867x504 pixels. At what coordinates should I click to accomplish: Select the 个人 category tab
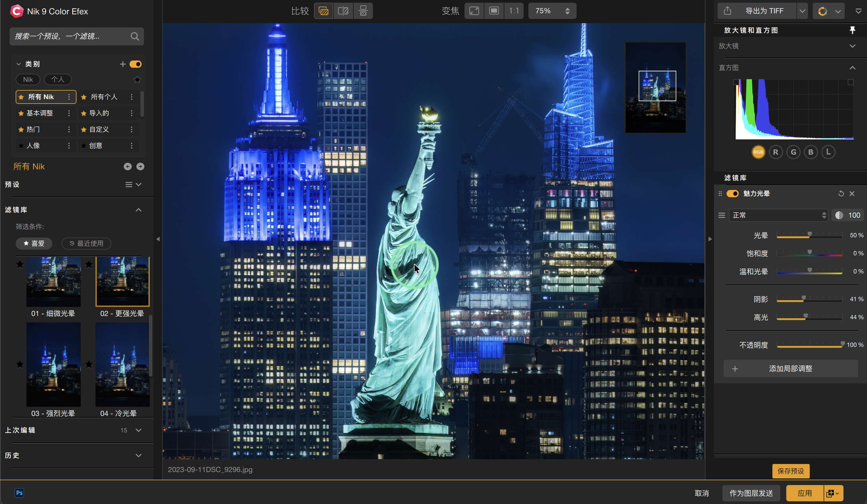pos(58,79)
